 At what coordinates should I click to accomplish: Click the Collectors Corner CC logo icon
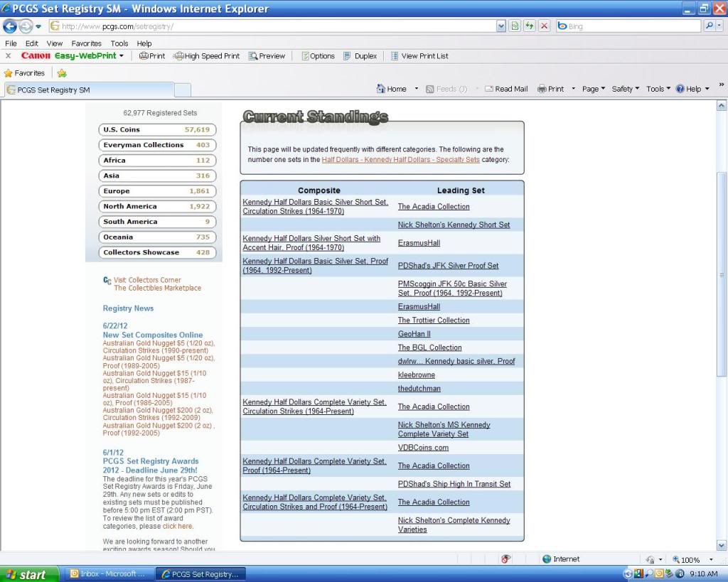click(x=107, y=280)
